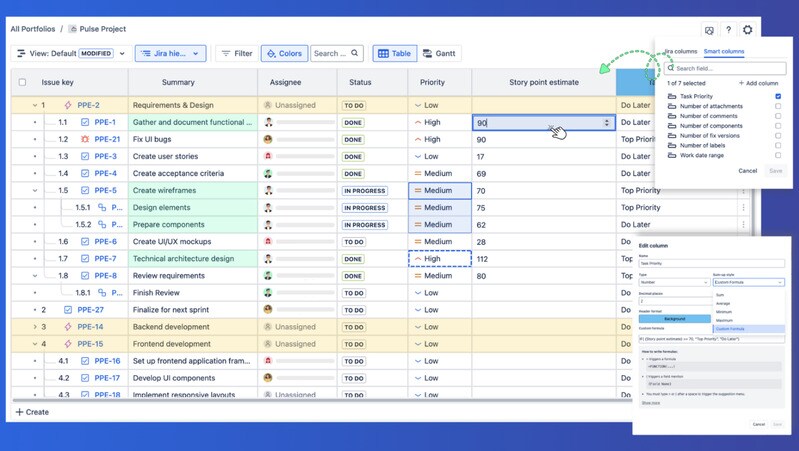Switch to Gantt view
The width and height of the screenshot is (799, 451).
pos(439,53)
